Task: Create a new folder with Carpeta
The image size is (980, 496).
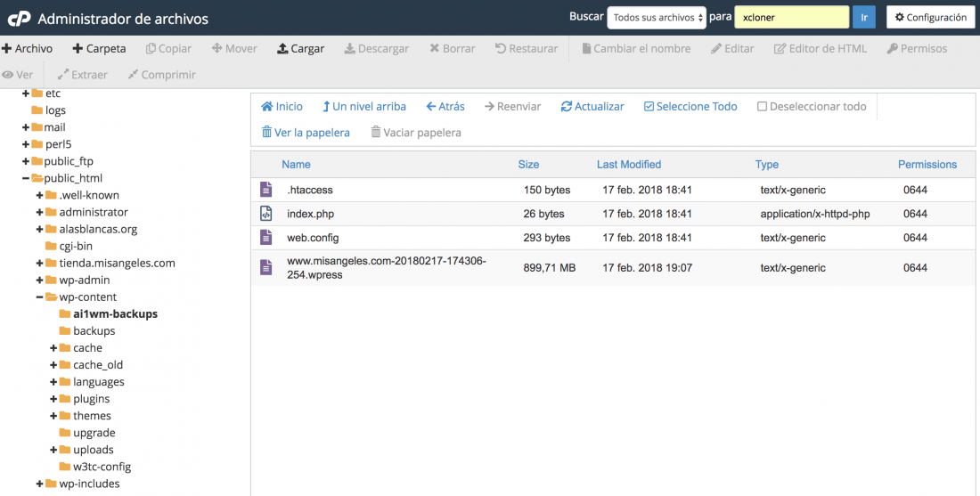Action: 100,49
